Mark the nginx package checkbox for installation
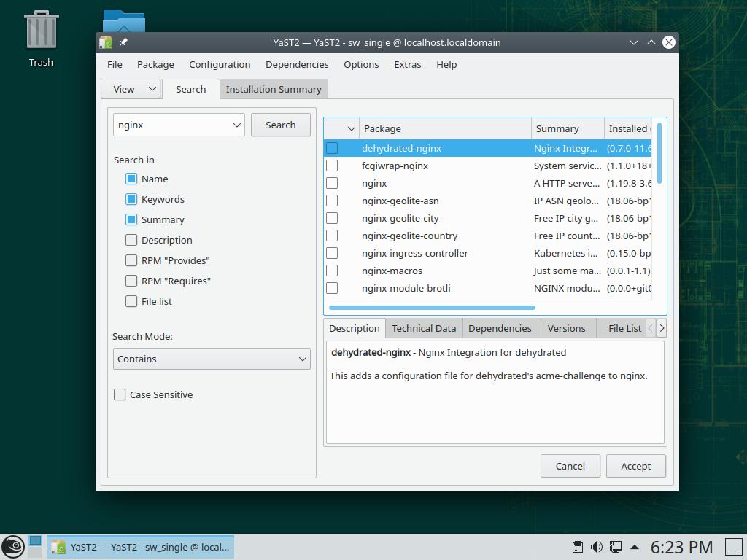Image resolution: width=747 pixels, height=560 pixels. pyautogui.click(x=332, y=183)
